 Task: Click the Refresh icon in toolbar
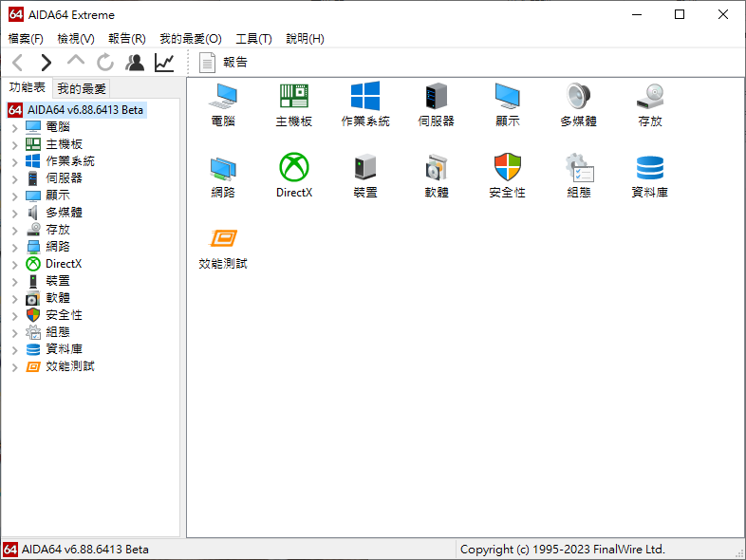pos(105,63)
